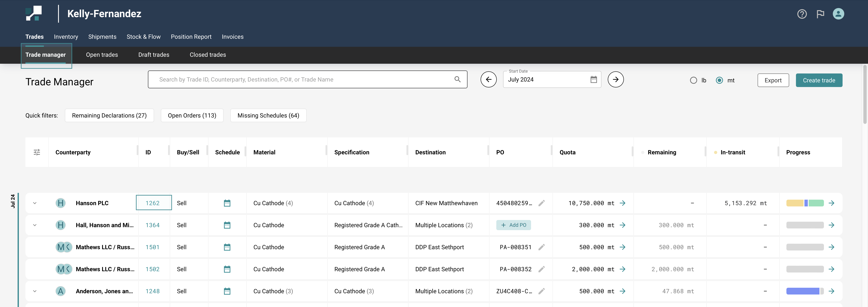Toggle Open Orders (113) quick filter
Viewport: 868px width, 307px height.
tap(192, 115)
